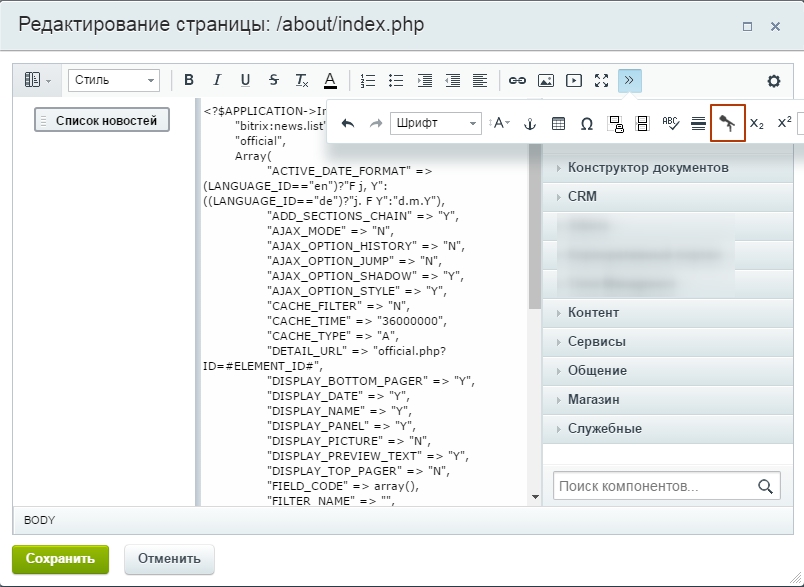Click the insert video icon
This screenshot has height=587, width=804.
coord(573,81)
